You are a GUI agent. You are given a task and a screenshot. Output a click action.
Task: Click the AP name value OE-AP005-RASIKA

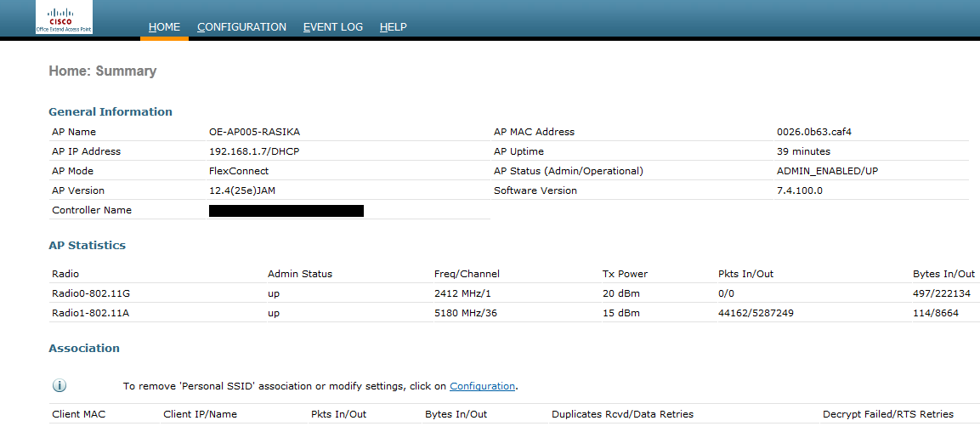(x=254, y=132)
